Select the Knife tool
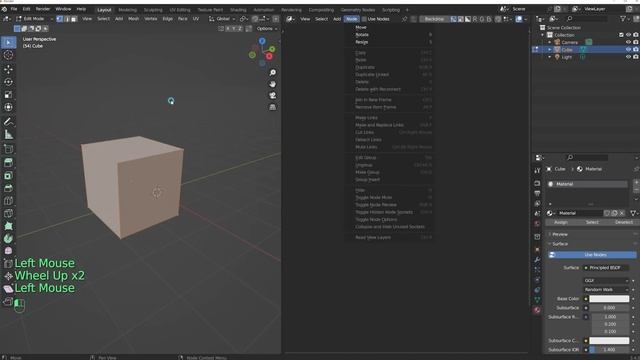The image size is (640, 360). [8, 213]
